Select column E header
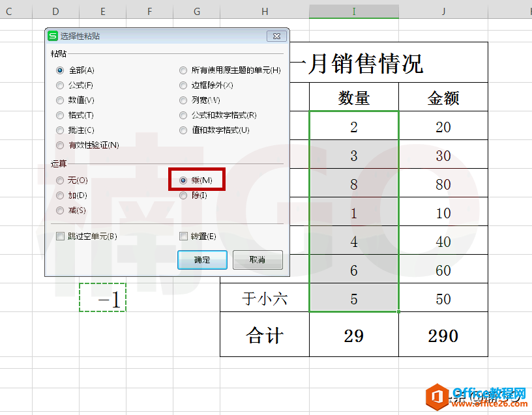The image size is (532, 415). click(103, 12)
